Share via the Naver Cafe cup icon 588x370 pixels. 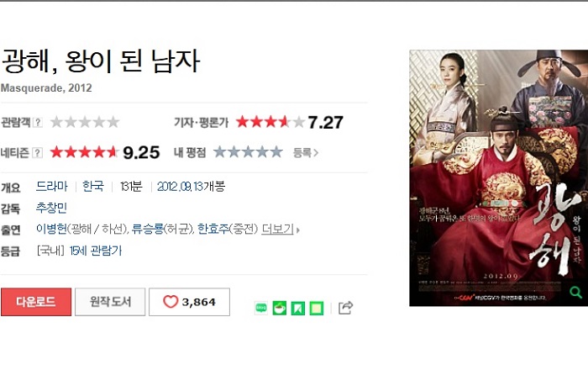click(x=280, y=308)
